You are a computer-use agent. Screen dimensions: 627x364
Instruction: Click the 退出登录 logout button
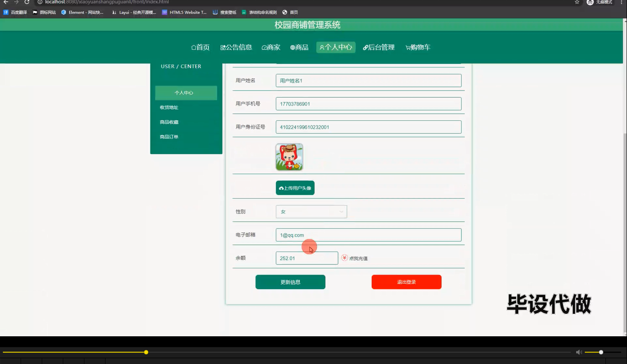(x=406, y=282)
